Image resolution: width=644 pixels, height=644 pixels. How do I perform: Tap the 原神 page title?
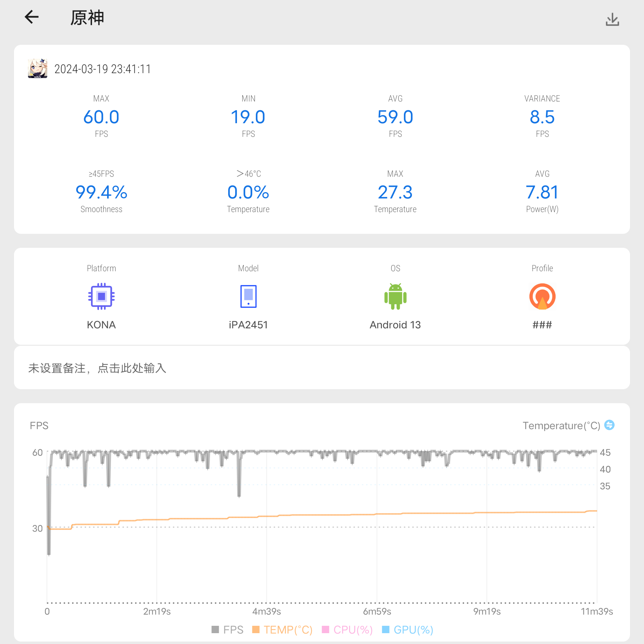coord(87,17)
